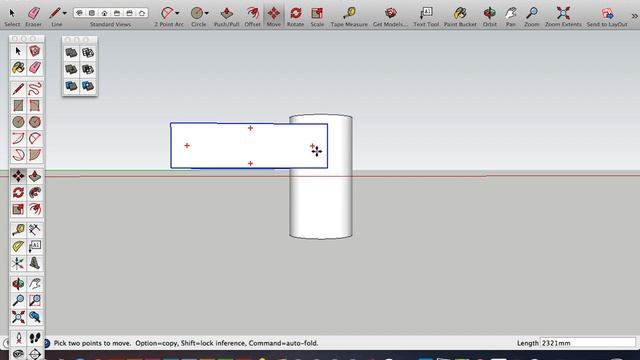
Task: Choose the Rectangle tool in the tool palette
Action: (x=18, y=105)
